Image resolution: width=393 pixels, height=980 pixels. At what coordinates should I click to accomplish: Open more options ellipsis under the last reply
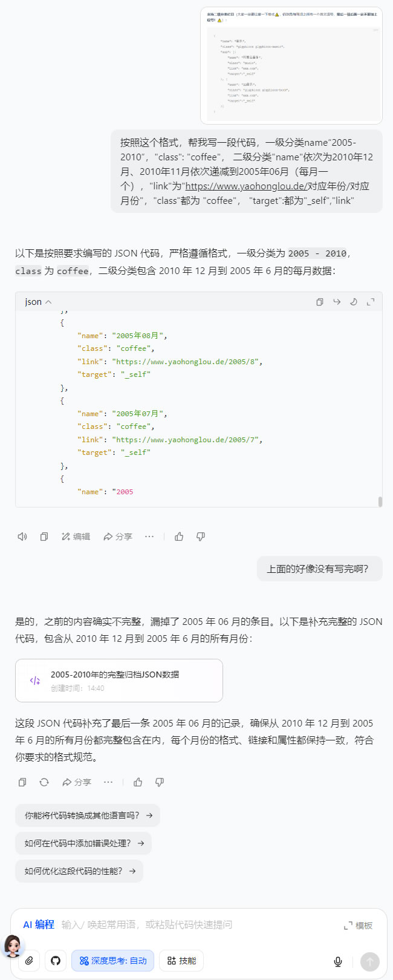pos(108,782)
